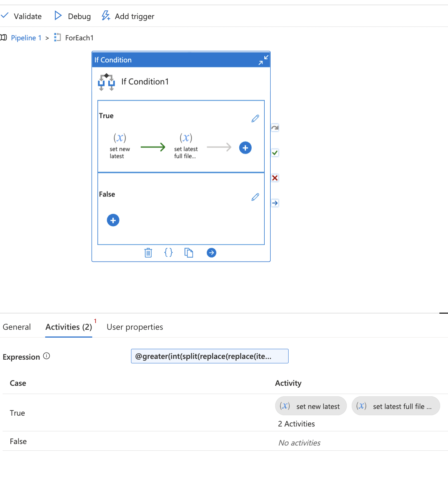Add an activity in the False branch
Image resolution: width=448 pixels, height=484 pixels.
pyautogui.click(x=113, y=220)
